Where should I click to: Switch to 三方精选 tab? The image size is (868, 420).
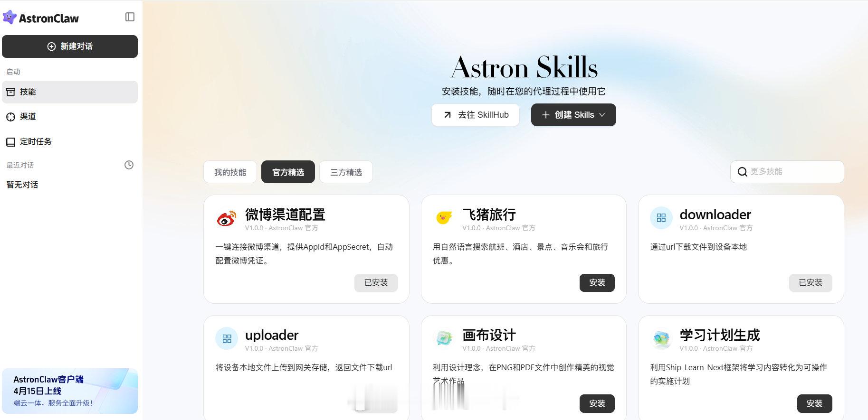[x=346, y=172]
